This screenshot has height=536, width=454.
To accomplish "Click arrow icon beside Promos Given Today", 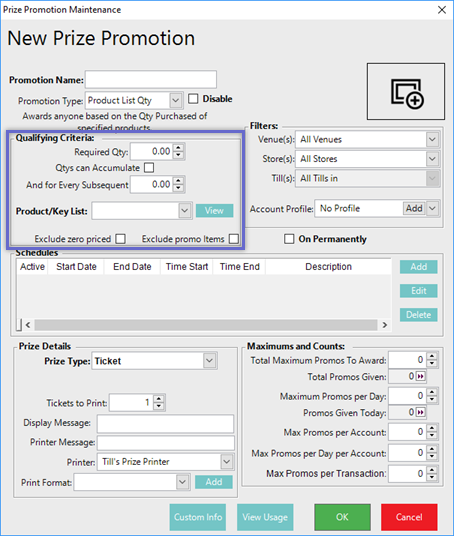I will click(x=420, y=413).
